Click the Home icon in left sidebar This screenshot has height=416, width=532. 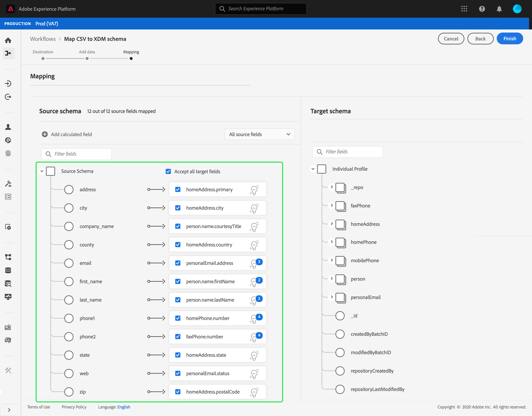[x=8, y=40]
